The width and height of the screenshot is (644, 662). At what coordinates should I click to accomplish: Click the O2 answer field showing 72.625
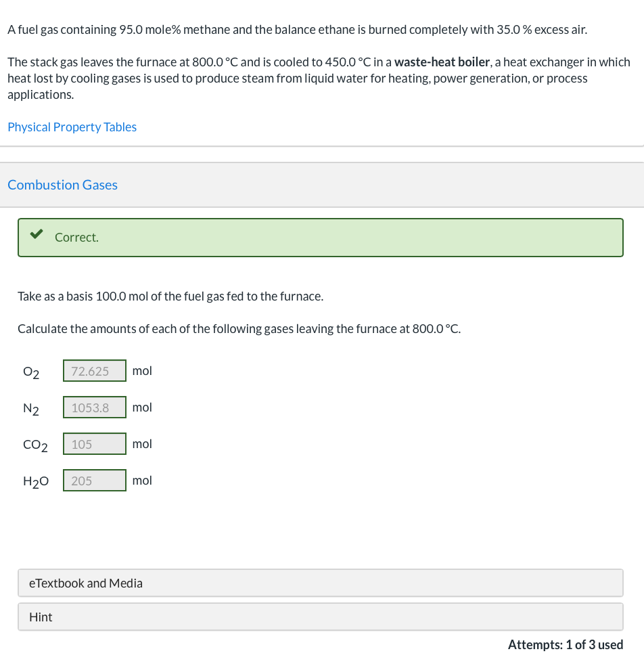click(x=95, y=371)
